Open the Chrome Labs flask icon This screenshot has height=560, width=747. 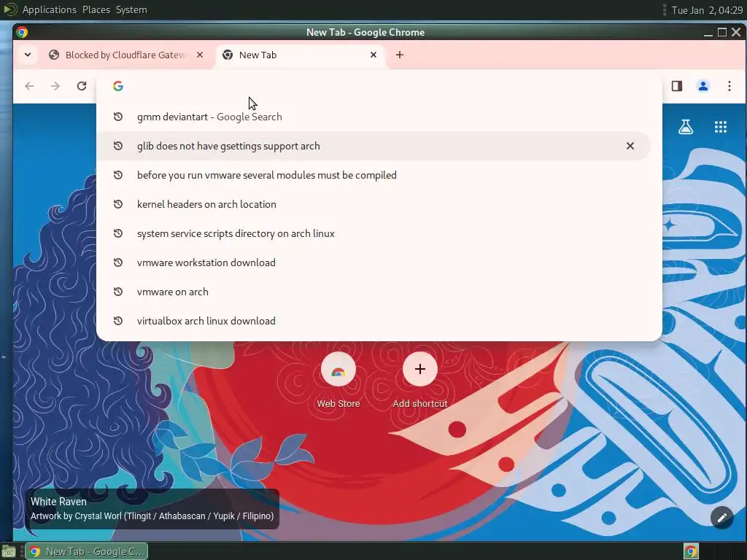point(686,127)
